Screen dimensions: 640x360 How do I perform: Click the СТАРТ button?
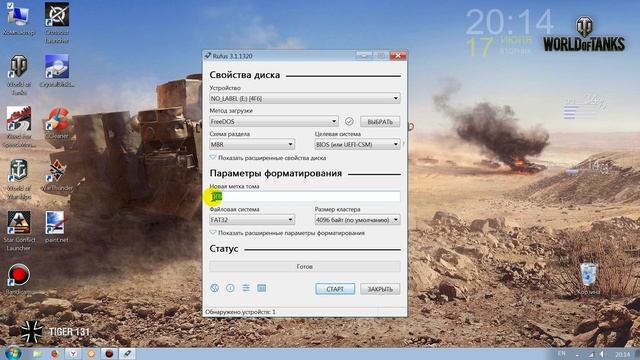pos(335,289)
